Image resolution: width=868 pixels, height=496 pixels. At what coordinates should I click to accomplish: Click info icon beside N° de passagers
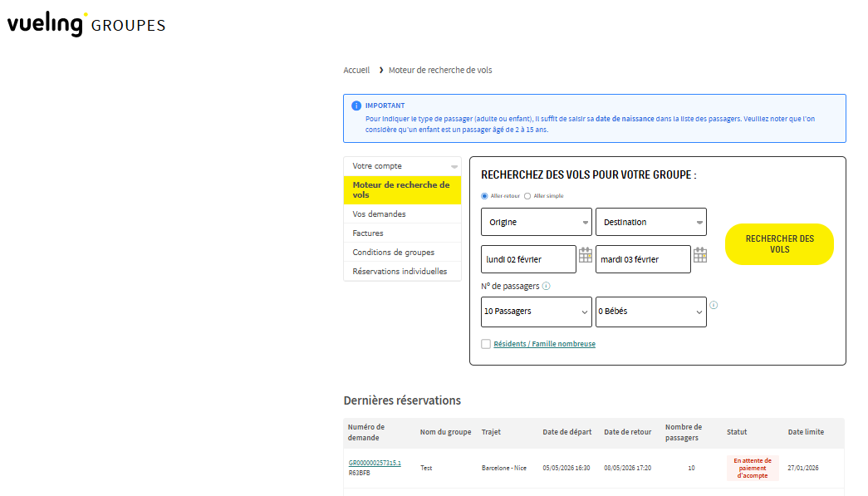point(546,287)
